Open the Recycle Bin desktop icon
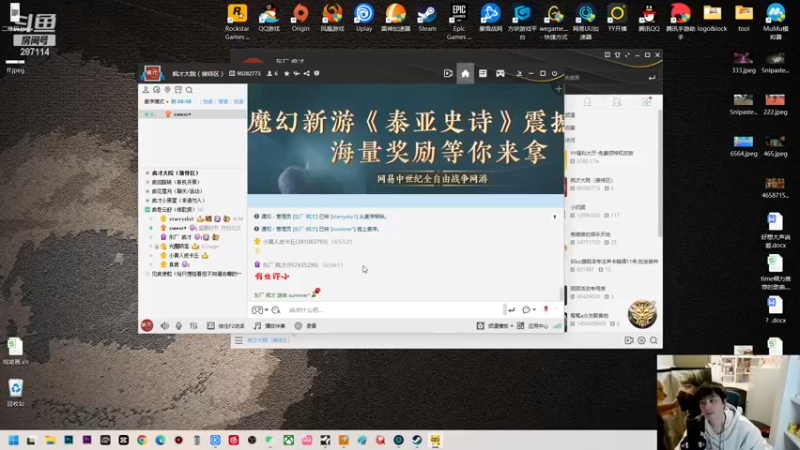 point(15,393)
